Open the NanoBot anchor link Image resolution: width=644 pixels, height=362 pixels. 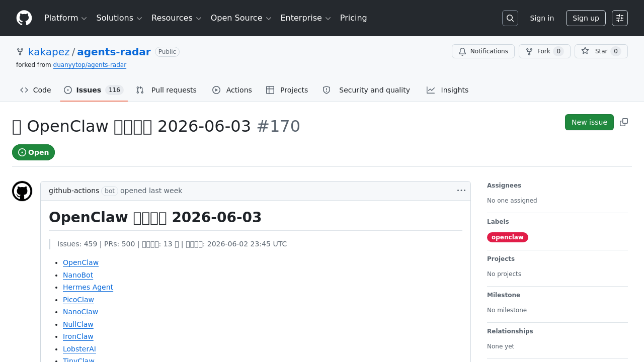pyautogui.click(x=78, y=275)
